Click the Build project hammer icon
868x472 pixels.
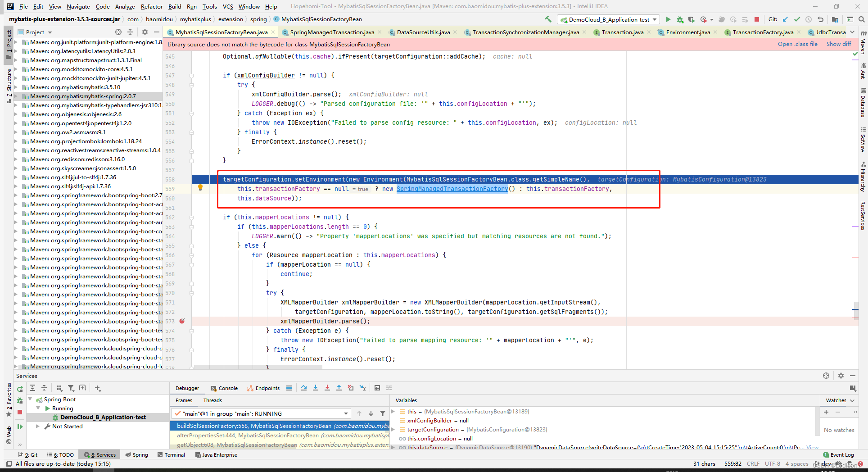pos(548,19)
